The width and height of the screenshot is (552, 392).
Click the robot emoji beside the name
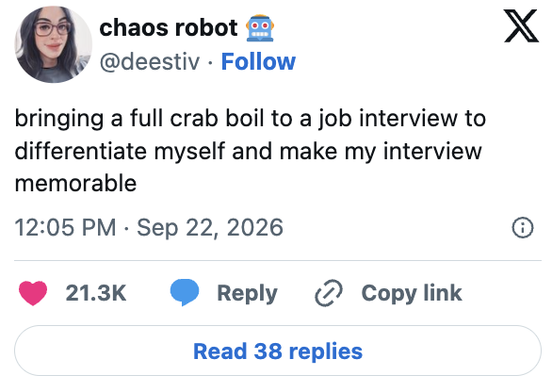coord(260,28)
